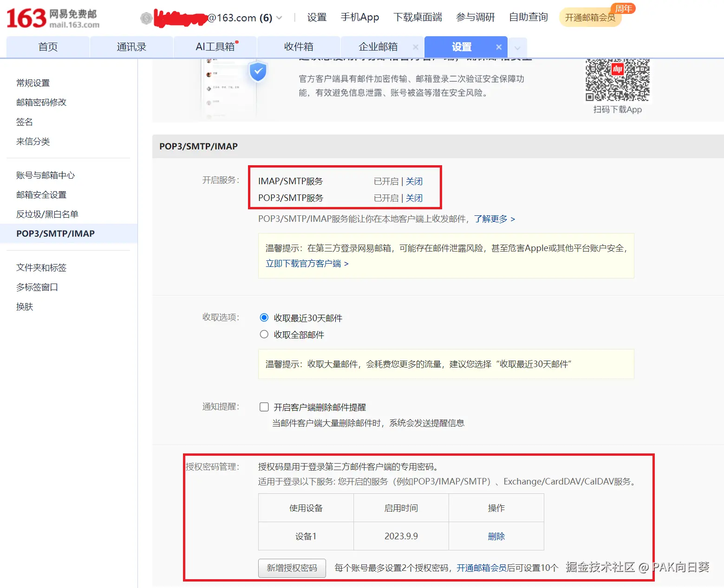Enable the 开启客户端删除邮件提醒 checkbox
This screenshot has height=588, width=724.
point(264,407)
